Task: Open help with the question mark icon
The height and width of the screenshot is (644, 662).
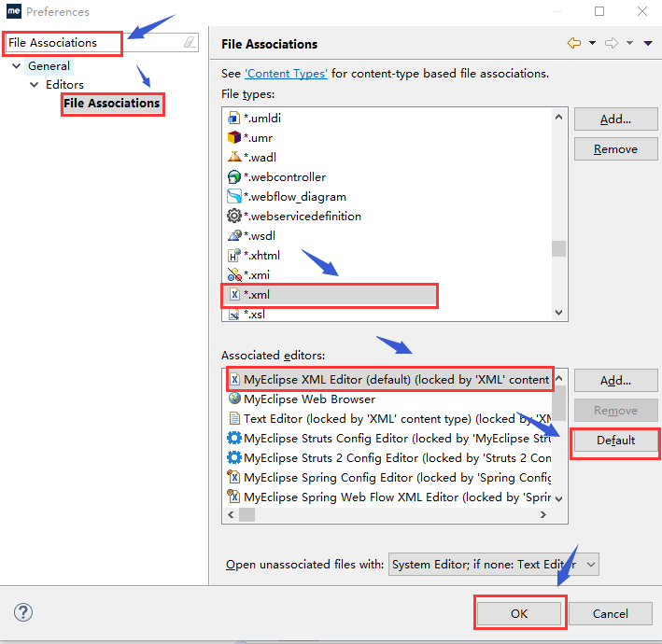Action: [23, 612]
